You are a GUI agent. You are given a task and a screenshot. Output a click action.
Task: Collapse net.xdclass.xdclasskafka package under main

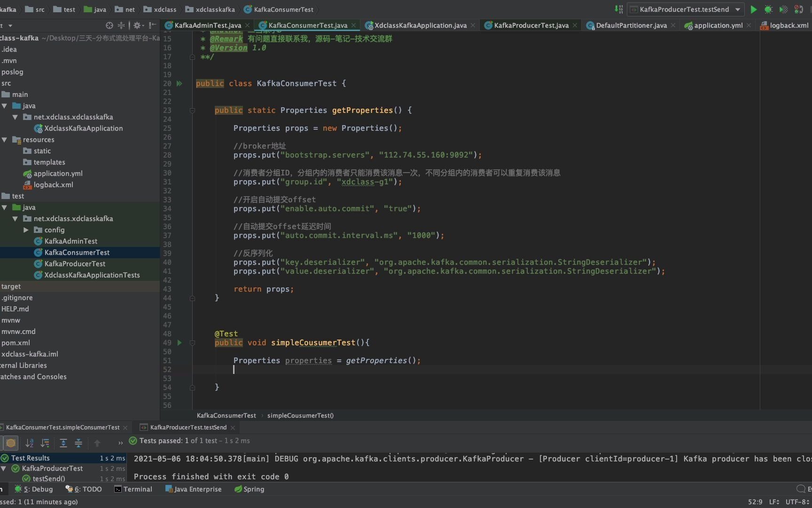point(15,117)
